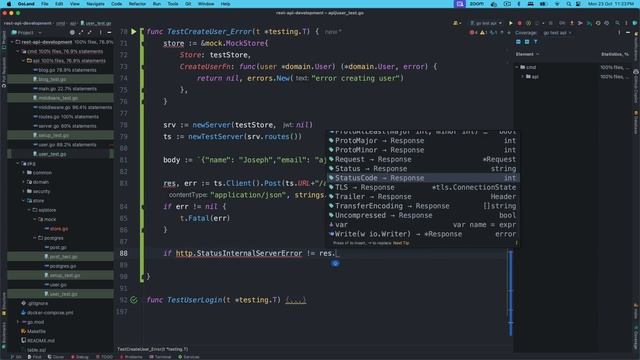This screenshot has width=640, height=360.
Task: Open the Coverage suite go test api dropdown
Action: [x=557, y=33]
